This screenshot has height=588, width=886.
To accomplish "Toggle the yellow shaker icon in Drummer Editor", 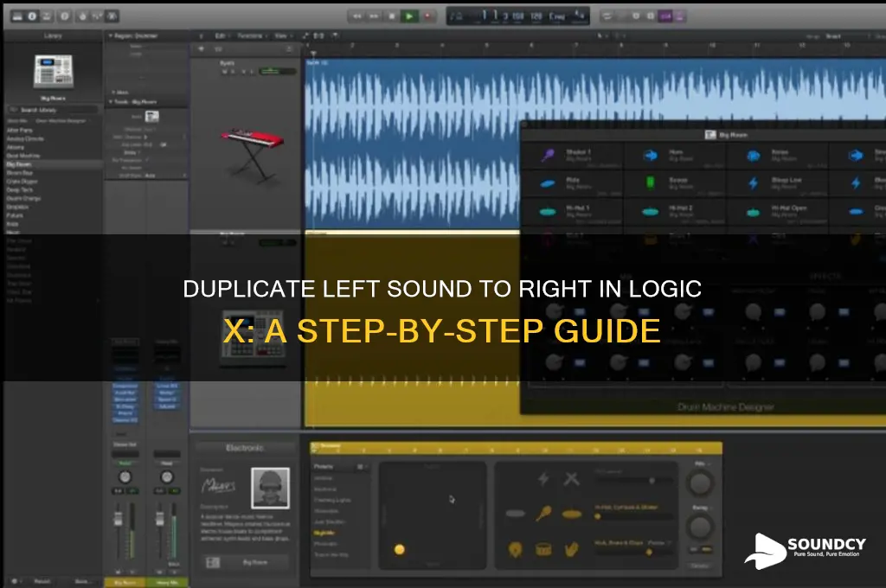I will [543, 513].
